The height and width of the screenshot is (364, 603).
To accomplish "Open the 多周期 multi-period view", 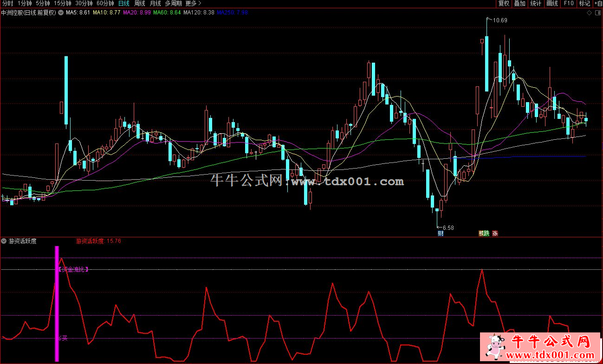I will click(173, 3).
